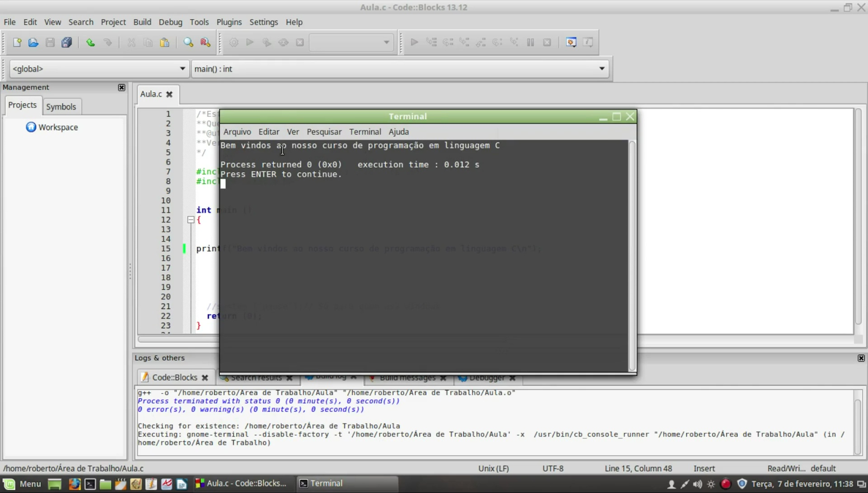The image size is (868, 493).
Task: Save the file with the floppy icon
Action: 50,42
